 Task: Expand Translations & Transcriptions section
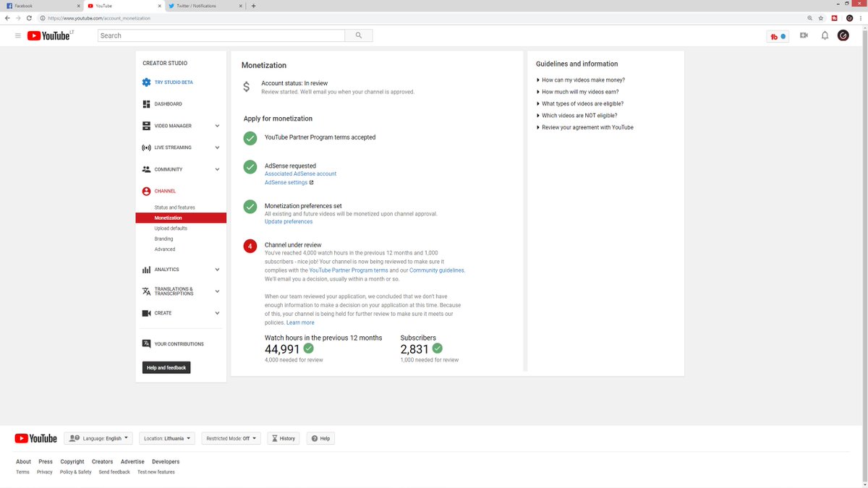(x=217, y=291)
